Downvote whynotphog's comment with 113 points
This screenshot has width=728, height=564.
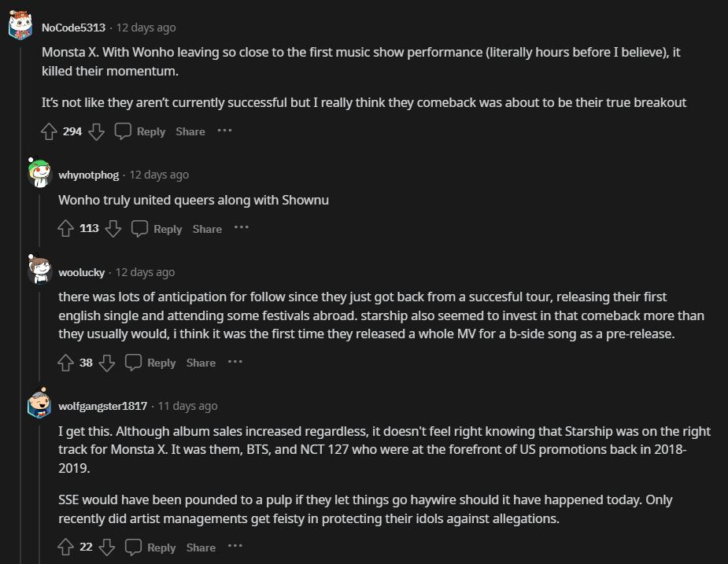(113, 229)
